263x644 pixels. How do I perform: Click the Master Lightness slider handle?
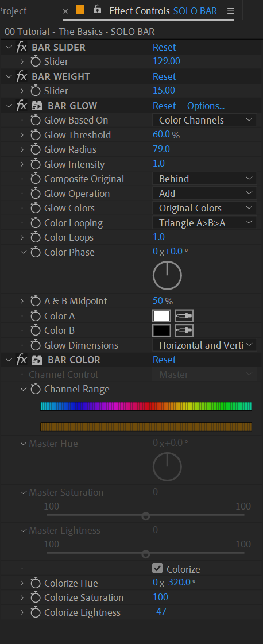pyautogui.click(x=146, y=554)
